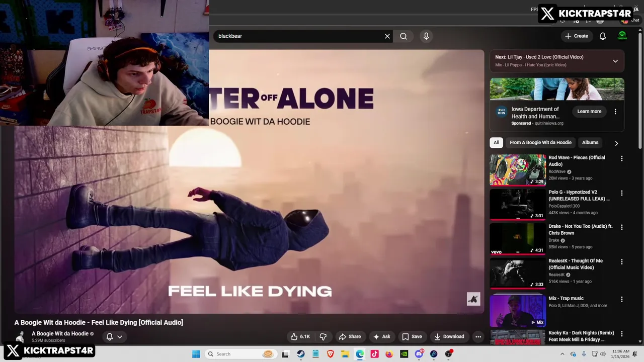Open Rod Wave - Pieces thumbnail
The image size is (644, 362).
click(518, 170)
